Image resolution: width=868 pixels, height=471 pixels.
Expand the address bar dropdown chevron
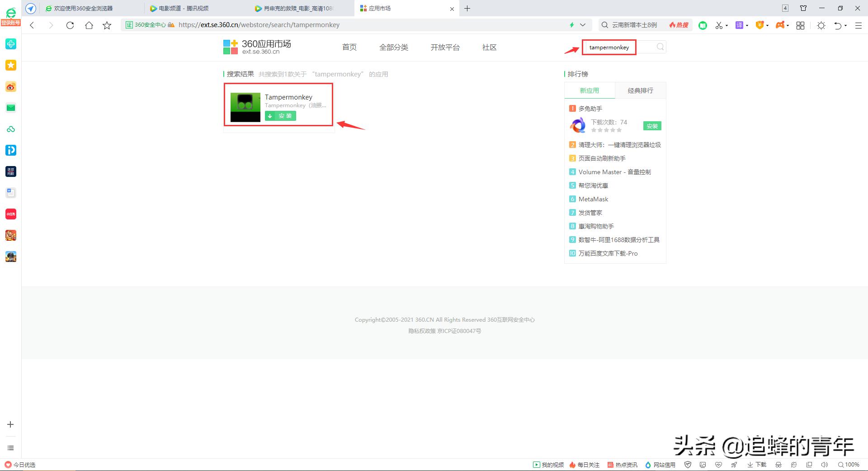(x=583, y=25)
